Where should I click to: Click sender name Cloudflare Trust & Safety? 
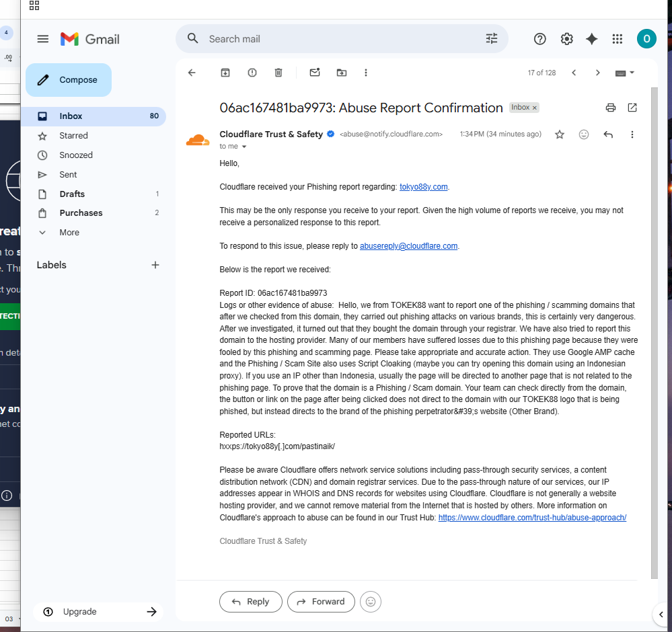271,134
